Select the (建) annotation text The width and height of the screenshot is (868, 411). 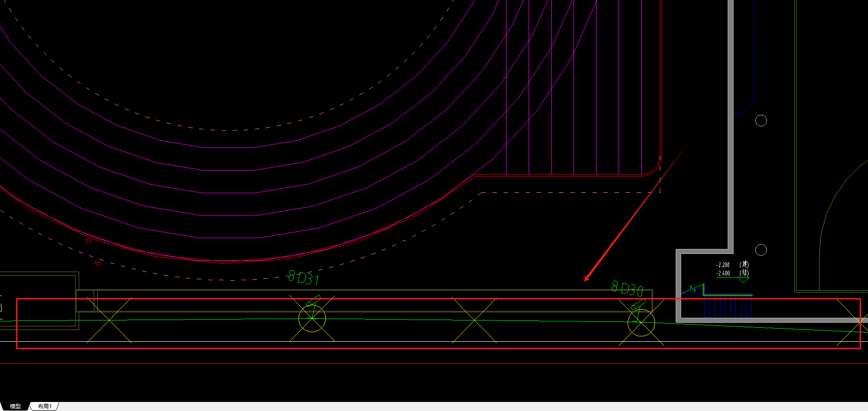744,264
